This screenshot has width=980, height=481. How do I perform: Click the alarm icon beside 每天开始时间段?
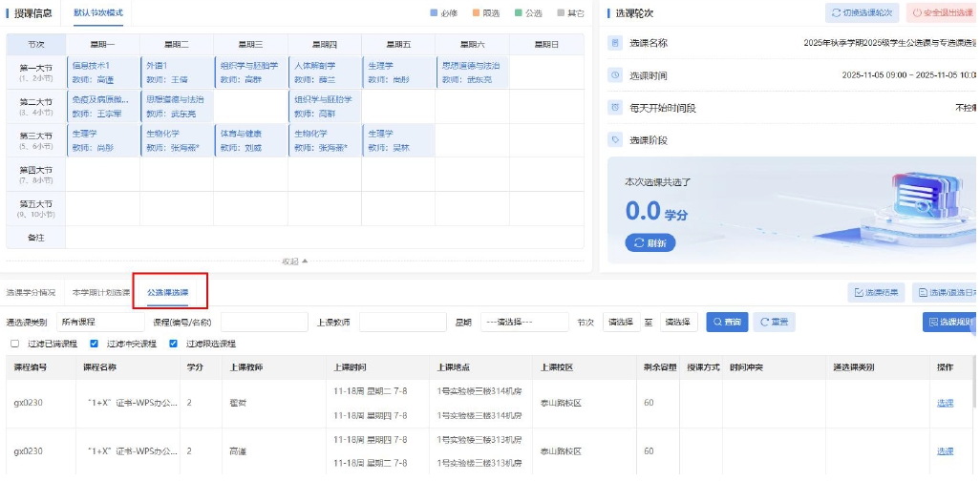(x=615, y=108)
